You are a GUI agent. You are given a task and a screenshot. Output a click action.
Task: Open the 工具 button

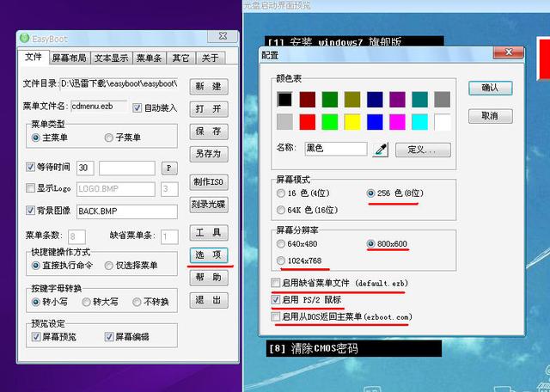click(209, 233)
